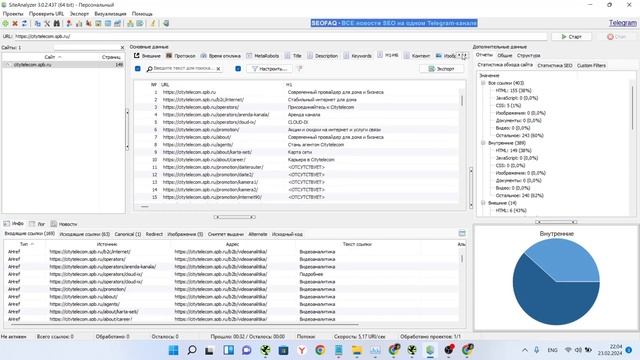Click the yellow brush cleanup toolbar icon
This screenshot has height=360, width=640.
pyautogui.click(x=153, y=24)
